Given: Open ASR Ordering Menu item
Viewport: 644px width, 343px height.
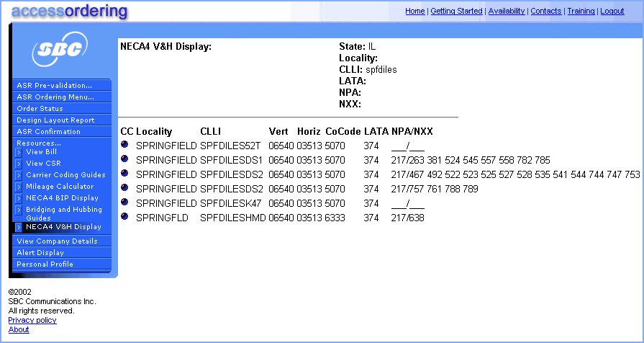Looking at the screenshot, I should point(55,97).
